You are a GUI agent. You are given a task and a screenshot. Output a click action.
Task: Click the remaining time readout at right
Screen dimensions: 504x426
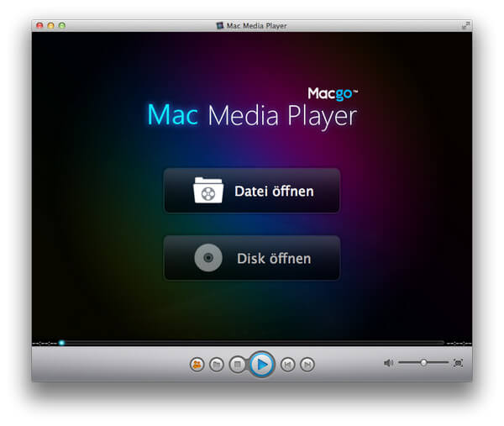click(459, 344)
